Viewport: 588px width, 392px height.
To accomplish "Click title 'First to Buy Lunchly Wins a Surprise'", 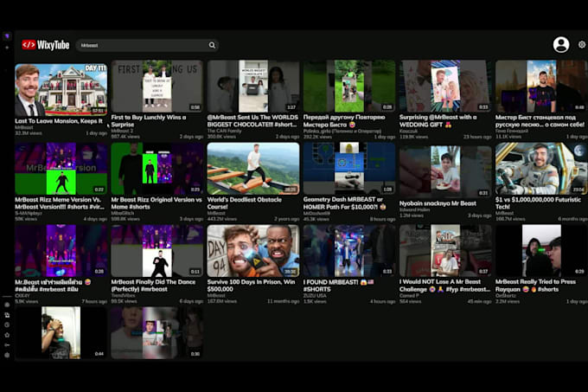I will click(x=149, y=121).
